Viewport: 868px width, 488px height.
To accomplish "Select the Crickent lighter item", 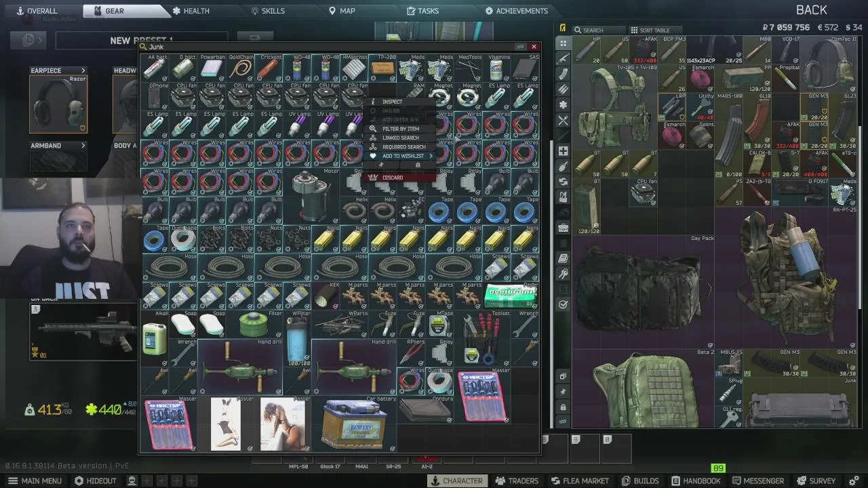I will 269,68.
